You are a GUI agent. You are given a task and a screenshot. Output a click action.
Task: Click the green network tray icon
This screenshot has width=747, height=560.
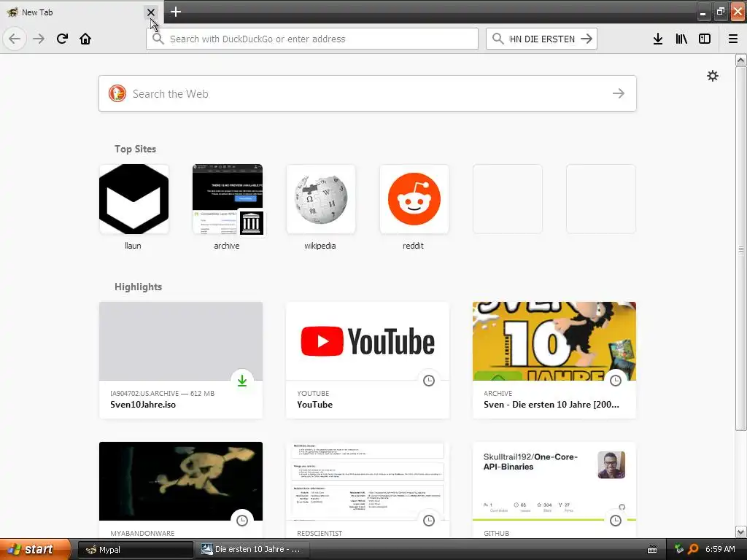pos(679,549)
